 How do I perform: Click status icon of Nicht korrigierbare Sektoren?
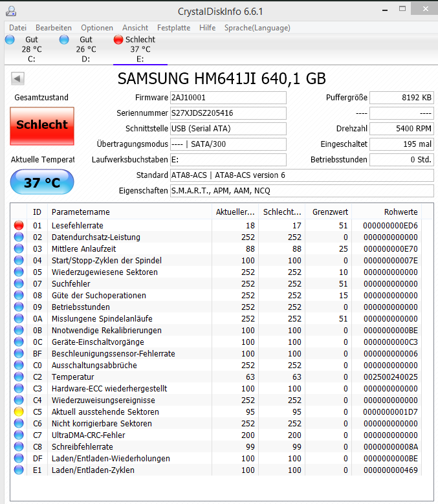point(19,423)
